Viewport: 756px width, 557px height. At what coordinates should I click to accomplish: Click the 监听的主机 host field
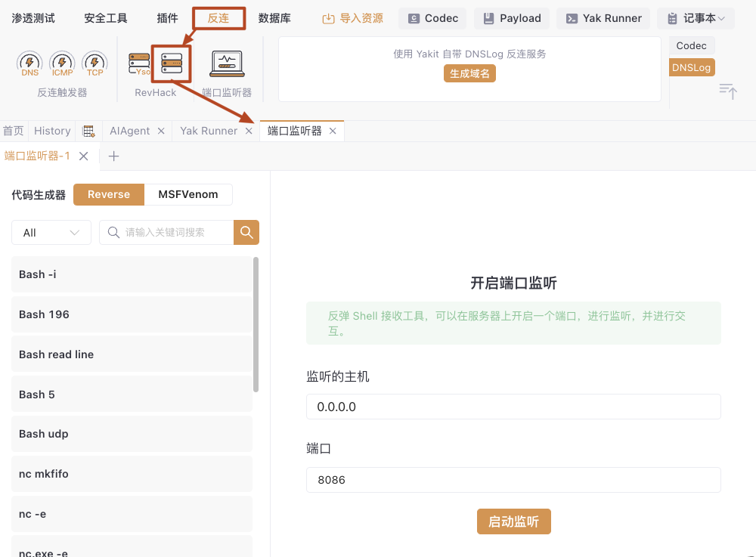pyautogui.click(x=513, y=407)
